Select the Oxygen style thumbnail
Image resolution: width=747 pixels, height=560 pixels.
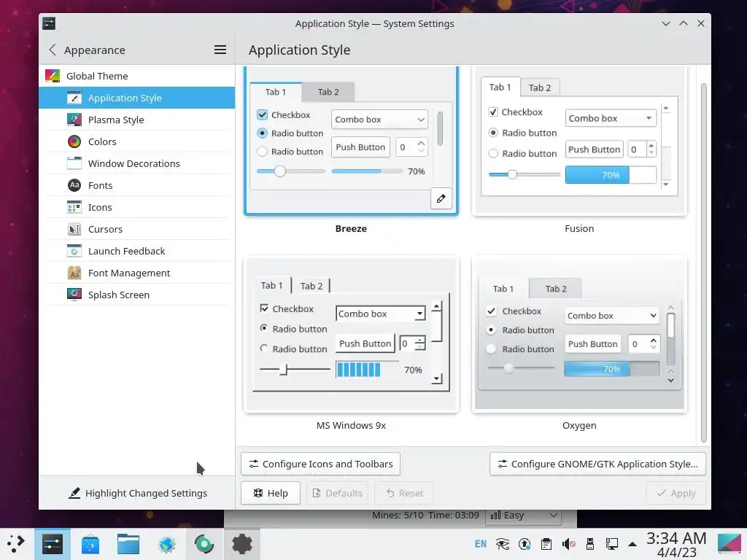[579, 334]
